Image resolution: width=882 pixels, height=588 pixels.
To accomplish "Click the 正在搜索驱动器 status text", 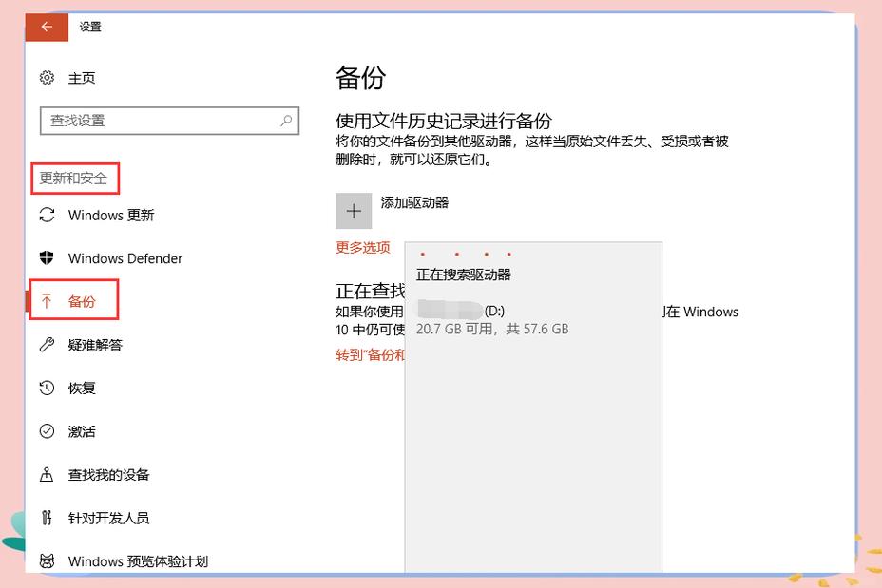I will pyautogui.click(x=464, y=275).
